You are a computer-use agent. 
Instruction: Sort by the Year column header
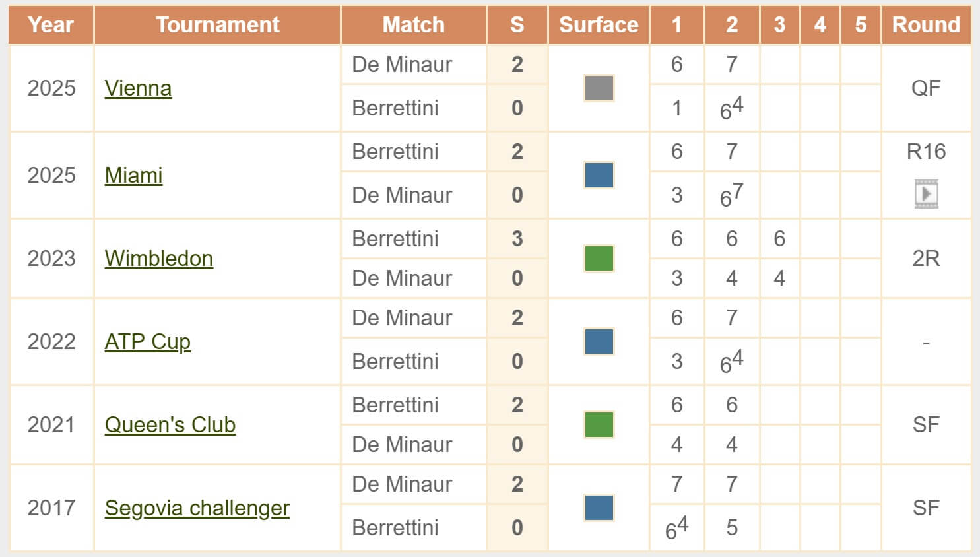[x=51, y=24]
